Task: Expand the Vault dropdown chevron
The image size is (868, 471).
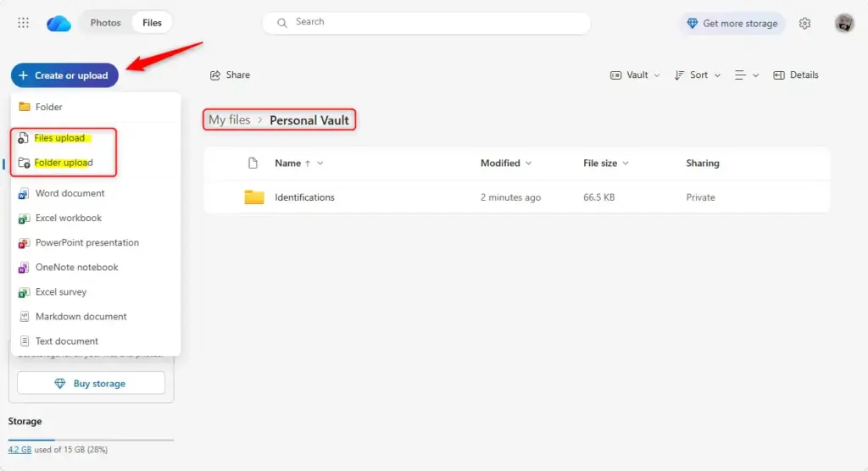Action: pyautogui.click(x=657, y=75)
